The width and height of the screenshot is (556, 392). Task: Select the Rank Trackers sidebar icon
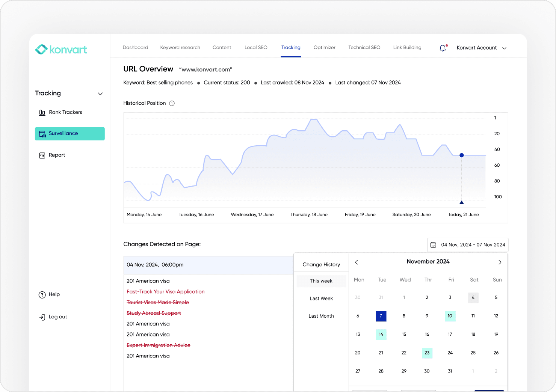42,112
